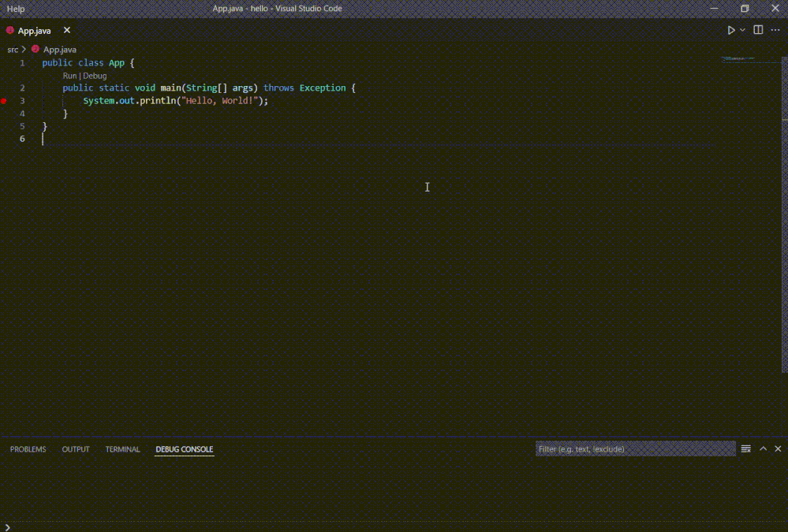
Task: Open the More Actions ellipsis menu
Action: pos(775,30)
